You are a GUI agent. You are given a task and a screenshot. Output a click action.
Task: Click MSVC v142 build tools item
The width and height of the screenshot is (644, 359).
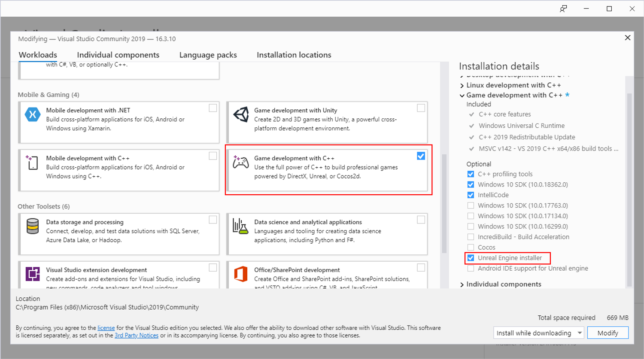549,149
